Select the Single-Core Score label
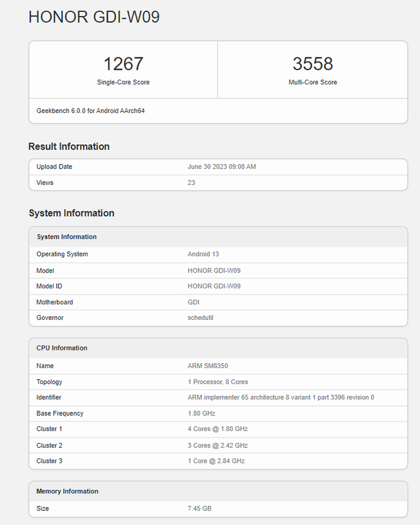Image resolution: width=420 pixels, height=525 pixels. pyautogui.click(x=123, y=82)
